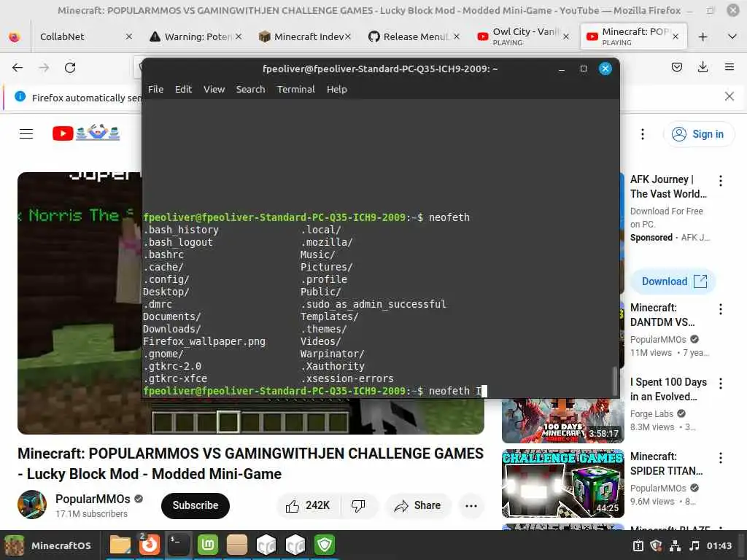
Task: Go back in Firefox history
Action: pos(18,68)
